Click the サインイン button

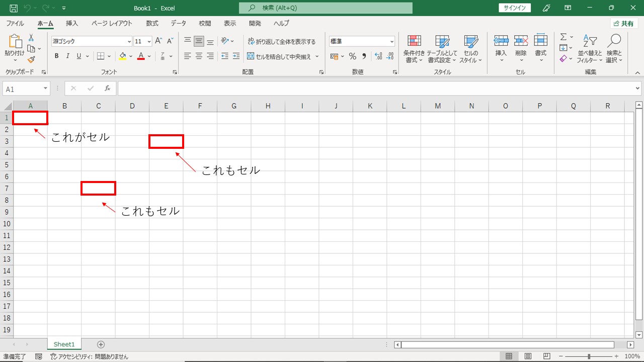click(x=514, y=8)
